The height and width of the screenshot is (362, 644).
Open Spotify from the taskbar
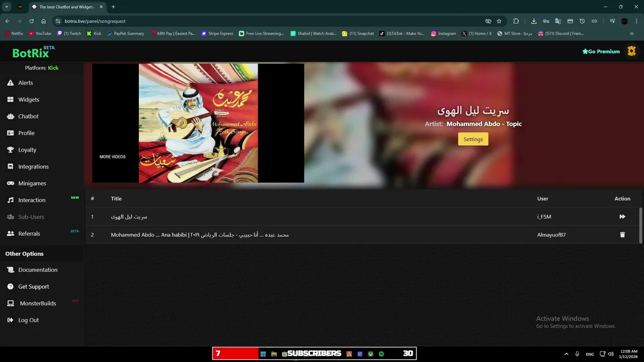click(x=381, y=354)
